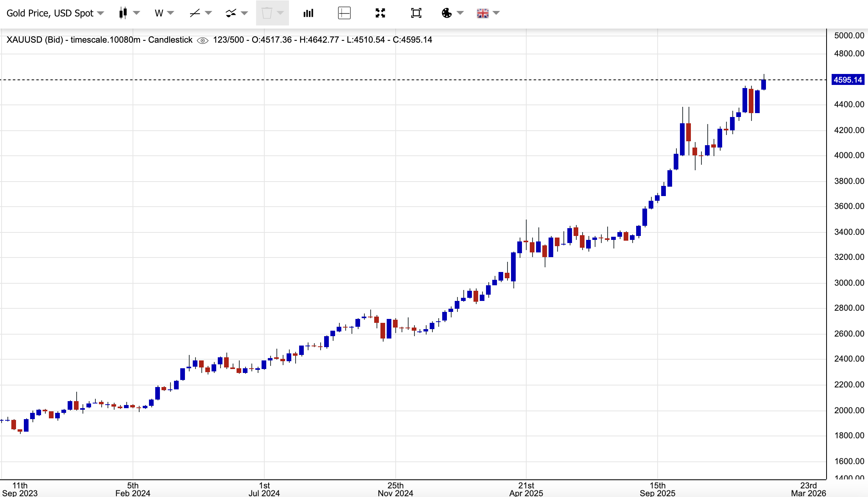The height and width of the screenshot is (497, 868).
Task: Enter fullscreen mode
Action: point(380,13)
